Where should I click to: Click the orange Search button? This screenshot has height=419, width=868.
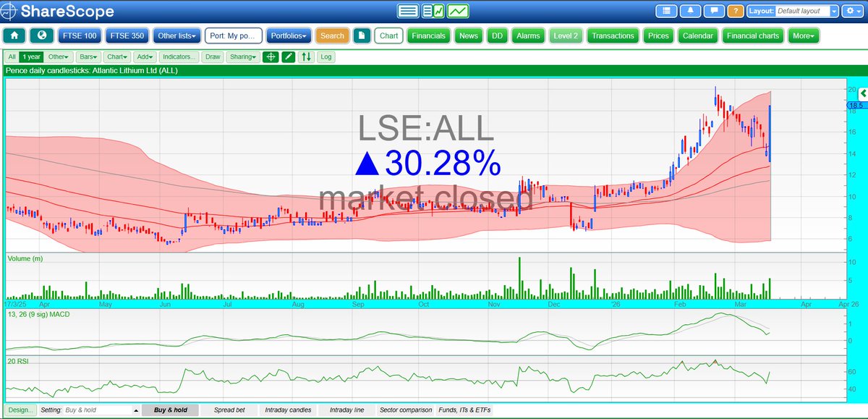click(332, 35)
